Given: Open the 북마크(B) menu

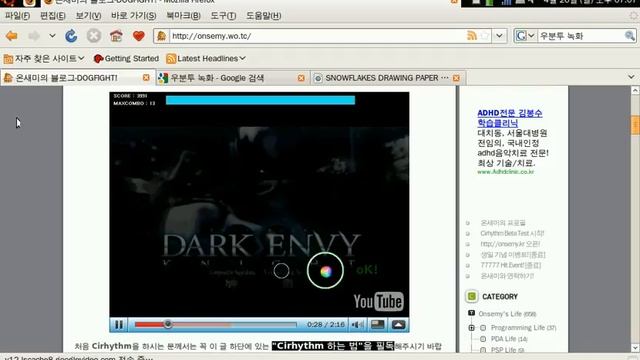Looking at the screenshot, I should point(183,16).
